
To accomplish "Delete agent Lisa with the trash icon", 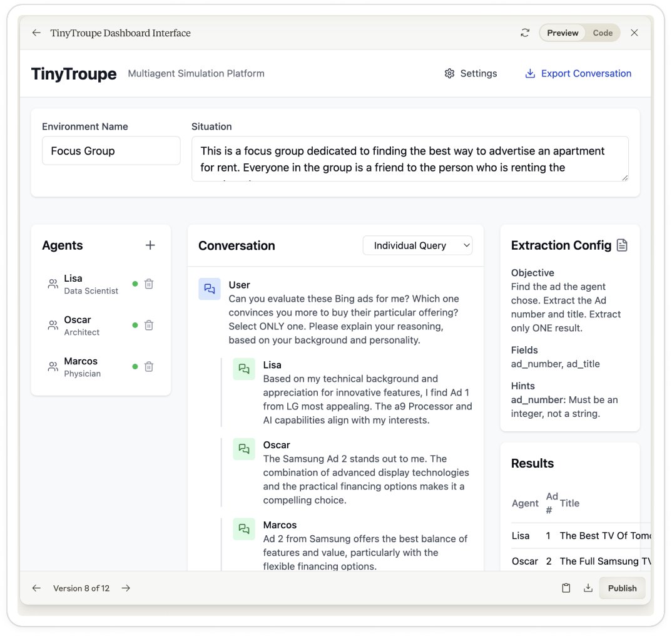I will [149, 284].
